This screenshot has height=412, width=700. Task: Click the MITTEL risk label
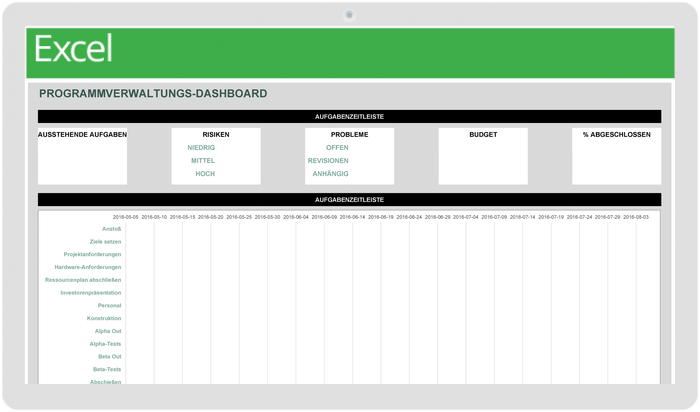pyautogui.click(x=203, y=160)
